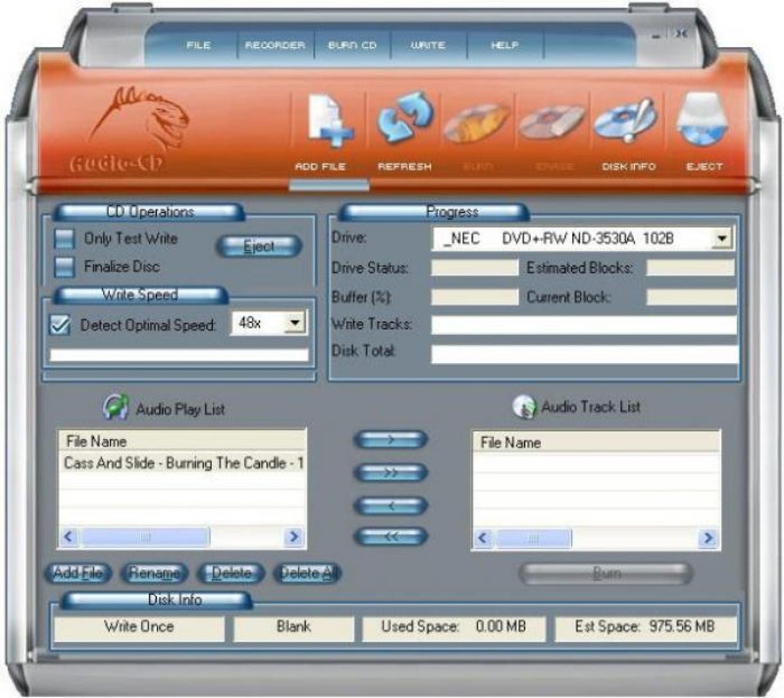The height and width of the screenshot is (698, 784).
Task: Click the Refresh arrows icon
Action: coord(404,118)
